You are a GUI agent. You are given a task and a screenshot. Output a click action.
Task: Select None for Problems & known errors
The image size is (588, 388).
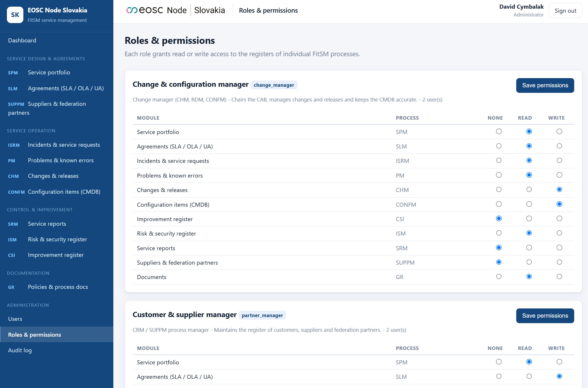499,175
